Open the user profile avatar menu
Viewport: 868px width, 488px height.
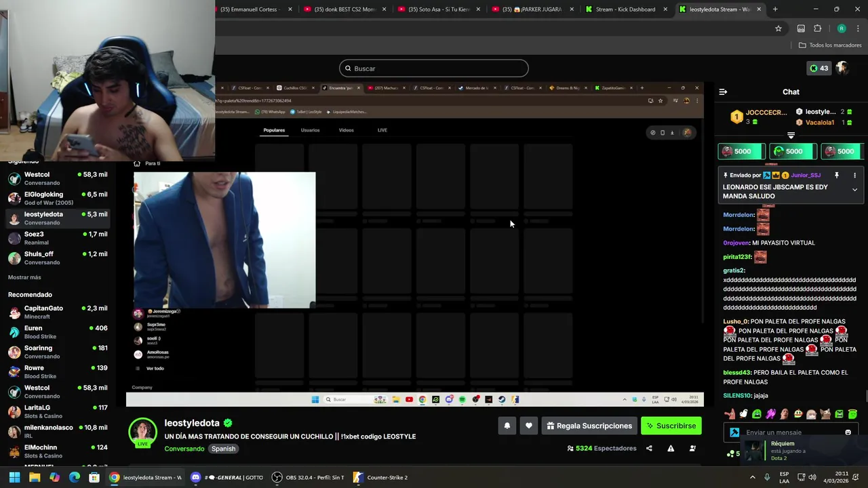pos(842,68)
